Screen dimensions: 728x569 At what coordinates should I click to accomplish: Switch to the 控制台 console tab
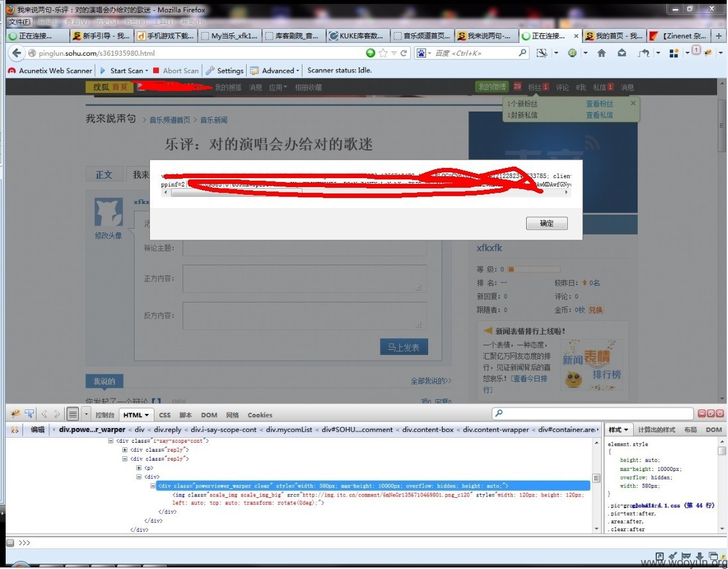(x=104, y=415)
